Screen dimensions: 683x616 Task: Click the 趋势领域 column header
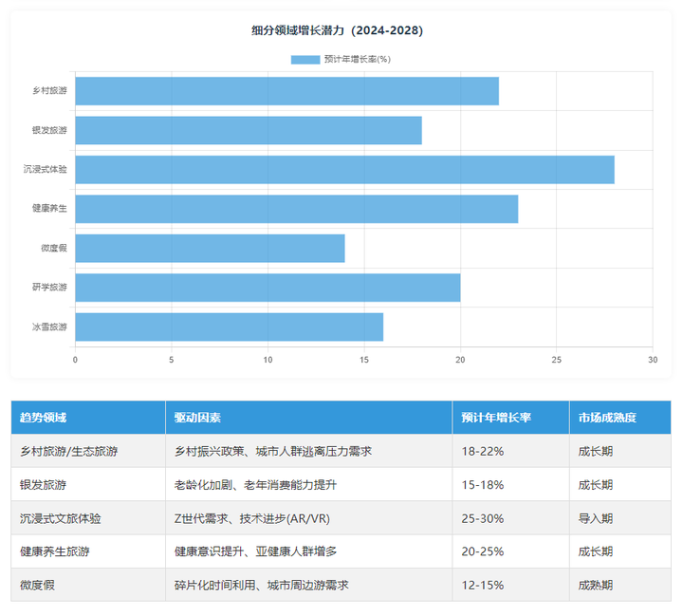[x=88, y=418]
